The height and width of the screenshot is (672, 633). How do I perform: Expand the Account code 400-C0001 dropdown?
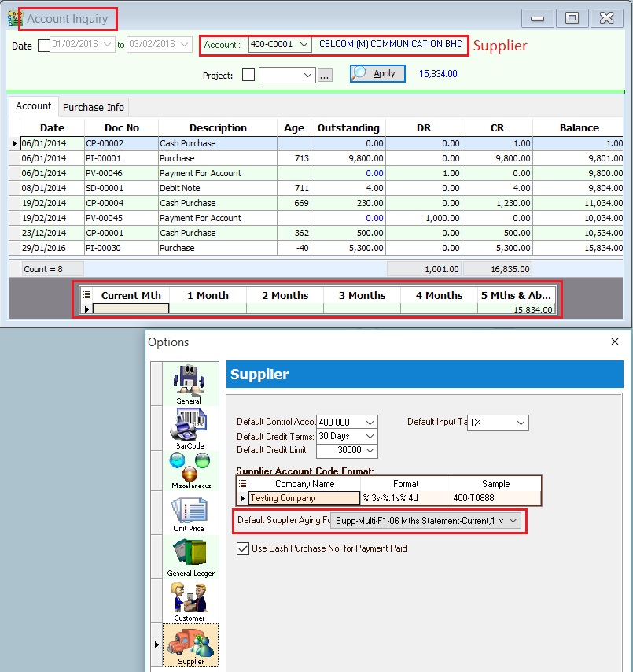click(x=304, y=45)
